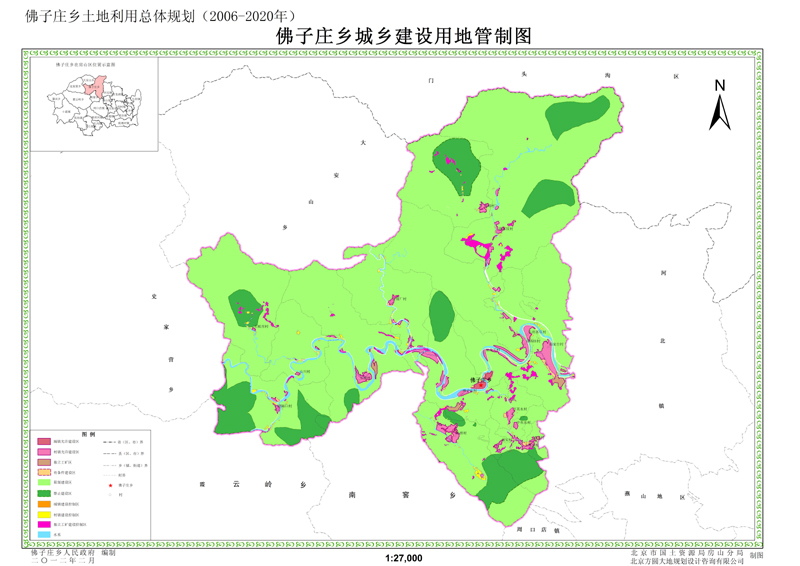This screenshot has height=566, width=800.
Task: Click the 1:27,000 scale text
Action: pos(403,558)
